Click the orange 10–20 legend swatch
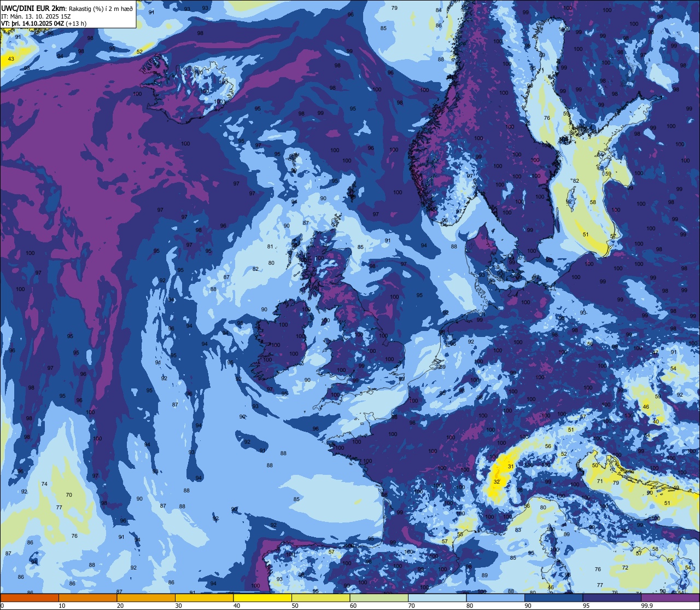 coord(87,597)
